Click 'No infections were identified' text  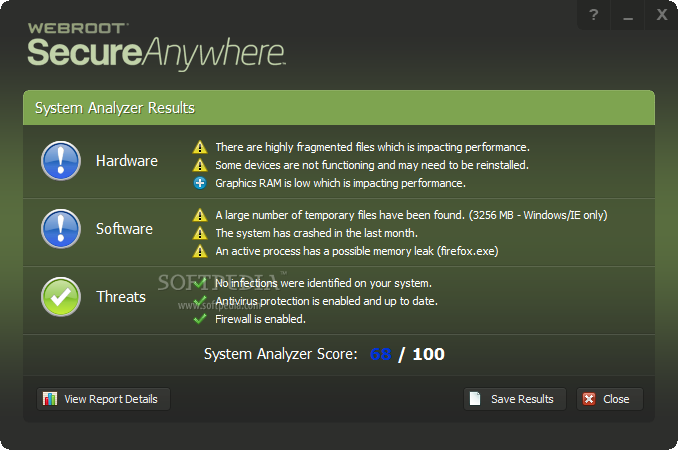323,283
